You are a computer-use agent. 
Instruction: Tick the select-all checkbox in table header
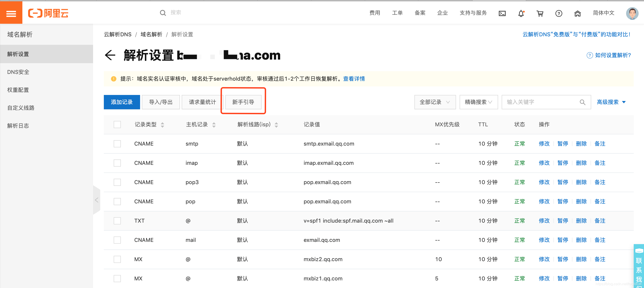pyautogui.click(x=117, y=124)
